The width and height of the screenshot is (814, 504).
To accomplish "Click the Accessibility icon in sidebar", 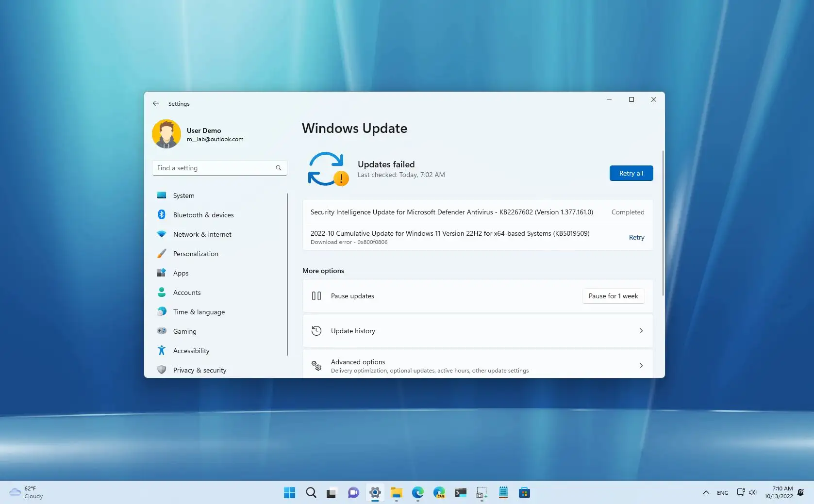I will (162, 350).
